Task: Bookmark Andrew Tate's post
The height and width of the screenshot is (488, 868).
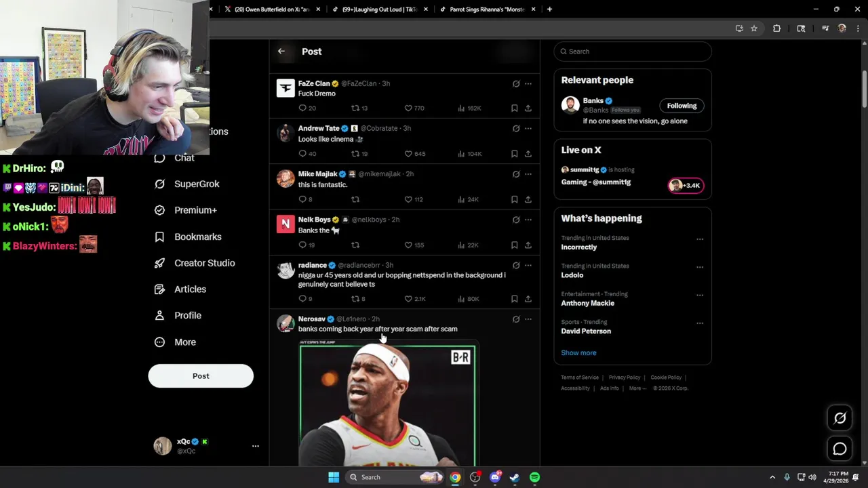Action: point(514,154)
